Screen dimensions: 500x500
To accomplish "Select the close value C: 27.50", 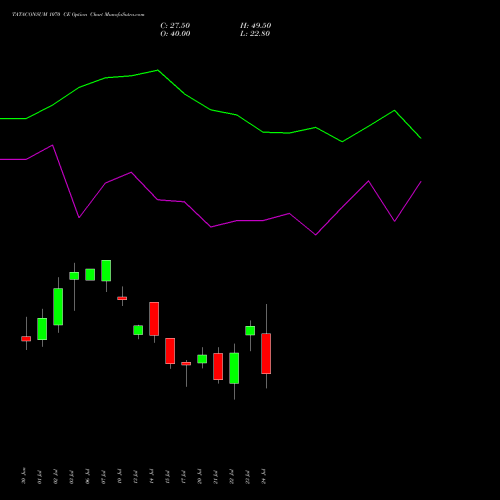I will click(175, 26).
